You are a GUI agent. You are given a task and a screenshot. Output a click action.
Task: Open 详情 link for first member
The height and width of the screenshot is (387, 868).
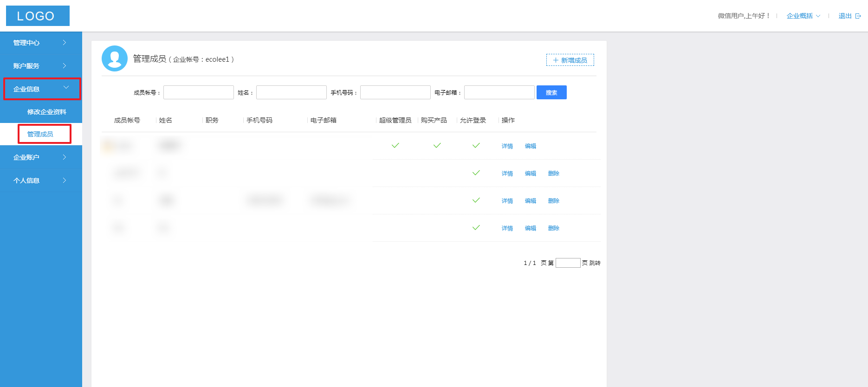coord(507,146)
